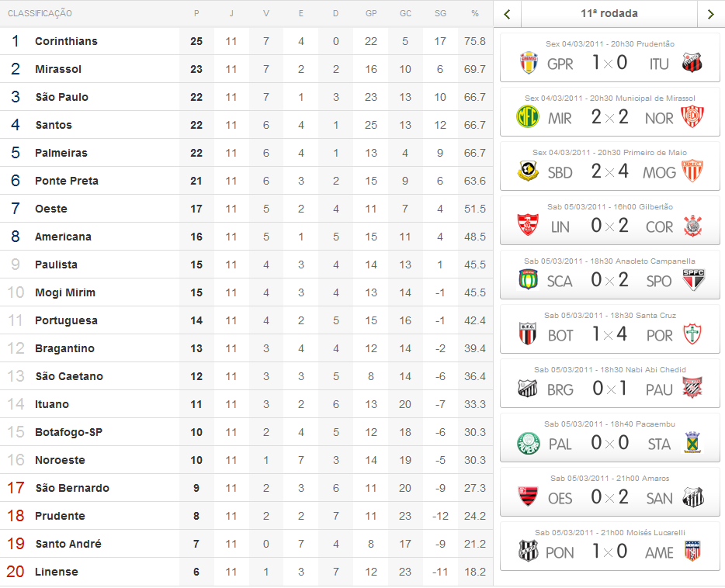Click the Santos crest in OES vs SAN match
The height and width of the screenshot is (588, 725).
(x=692, y=497)
